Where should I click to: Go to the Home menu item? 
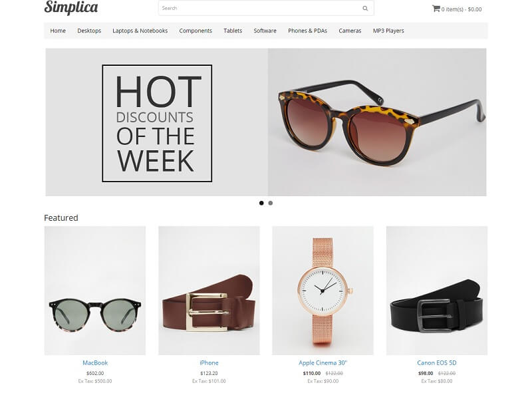(58, 31)
